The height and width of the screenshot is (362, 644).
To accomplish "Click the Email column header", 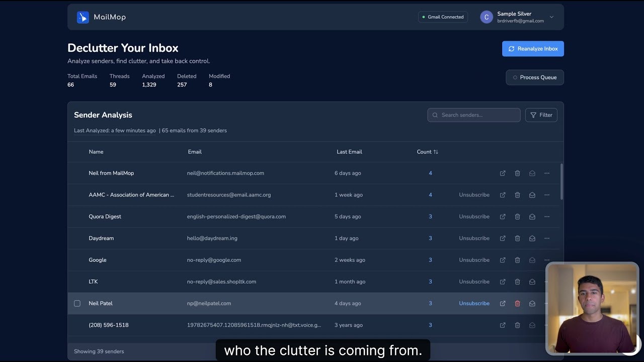I will tap(195, 152).
